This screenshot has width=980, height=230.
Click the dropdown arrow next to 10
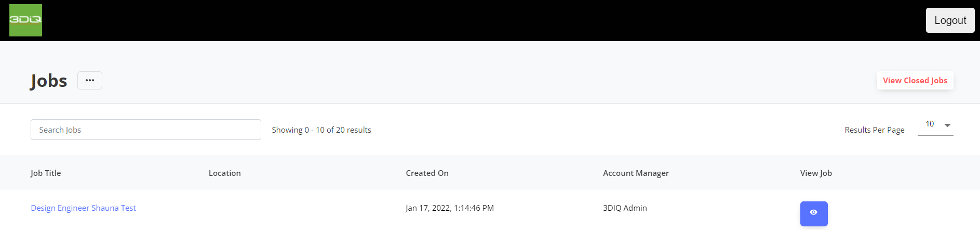click(x=947, y=125)
